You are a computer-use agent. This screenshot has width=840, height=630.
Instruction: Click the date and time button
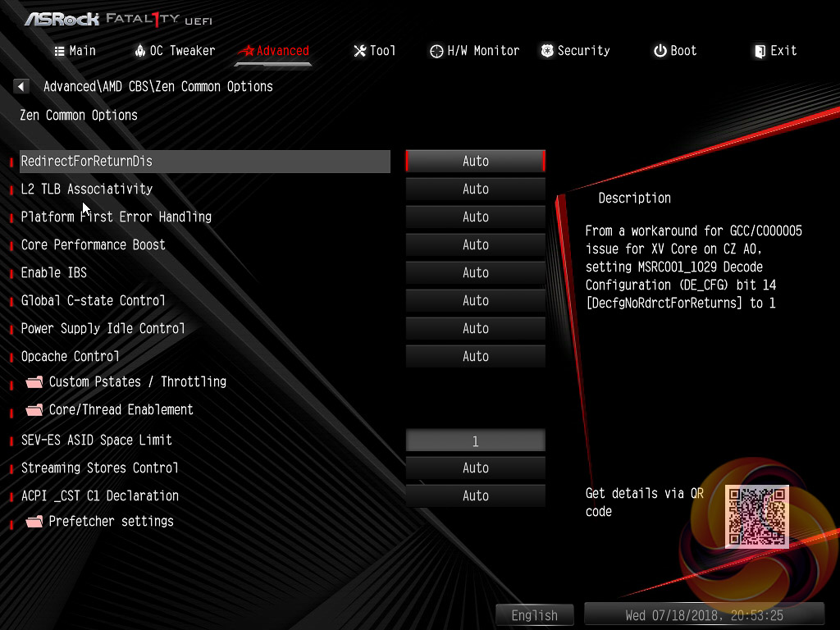[x=704, y=615]
